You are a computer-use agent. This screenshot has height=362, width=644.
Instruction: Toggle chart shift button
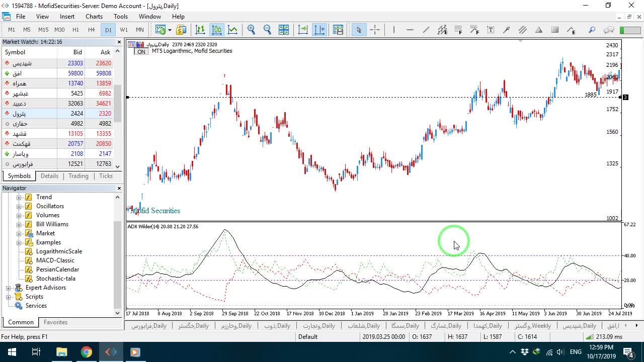click(319, 30)
